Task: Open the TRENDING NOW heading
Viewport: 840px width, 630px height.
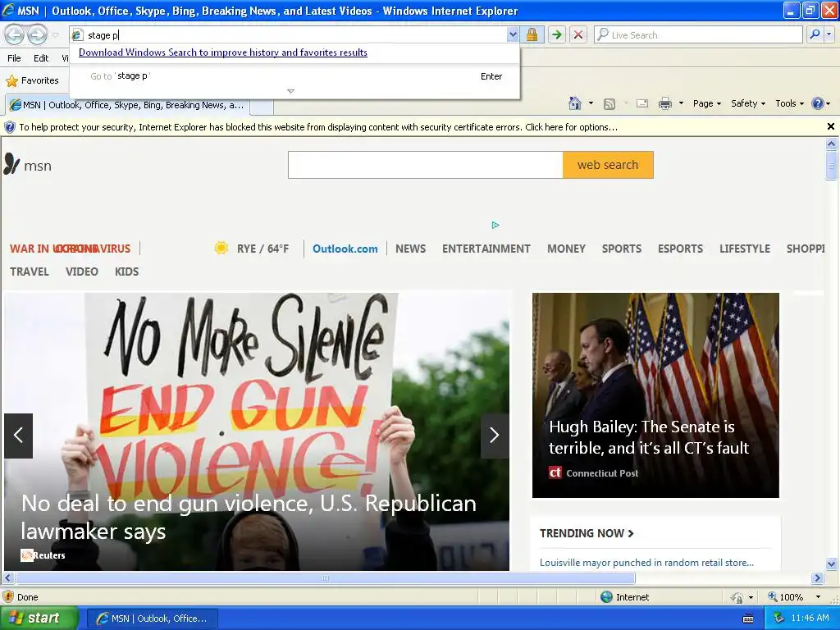Action: pyautogui.click(x=587, y=533)
